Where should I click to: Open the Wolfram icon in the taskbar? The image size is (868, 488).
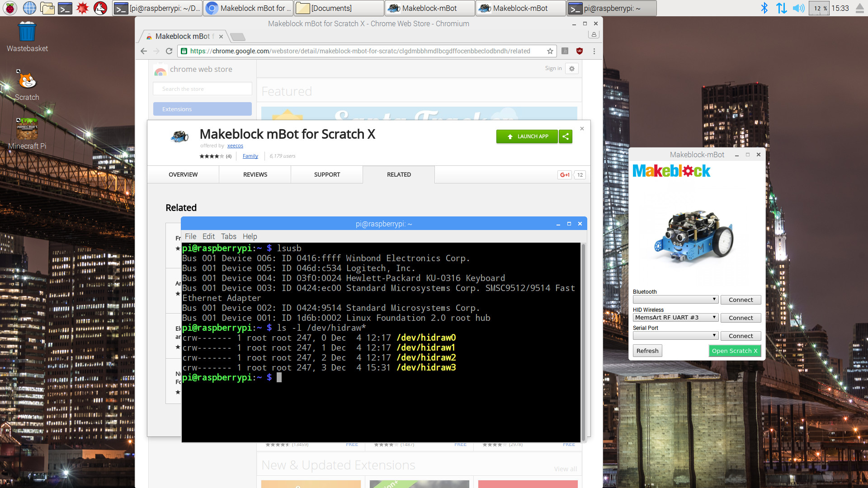[x=100, y=8]
